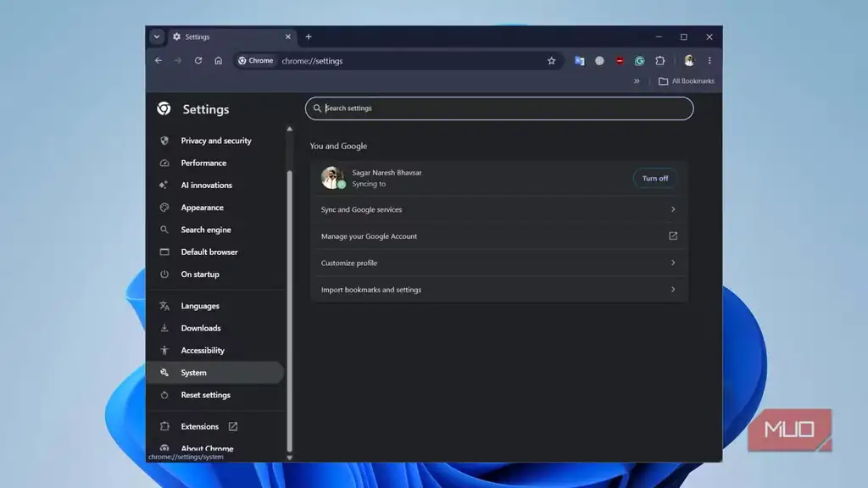This screenshot has height=488, width=868.
Task: Click the globe extension icon in toolbar
Action: pos(599,61)
